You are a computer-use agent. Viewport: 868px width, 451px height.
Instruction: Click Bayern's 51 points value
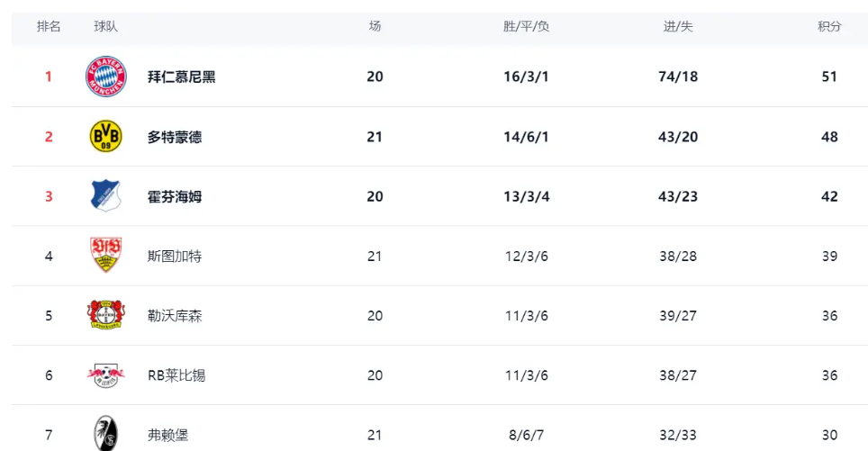pos(829,77)
